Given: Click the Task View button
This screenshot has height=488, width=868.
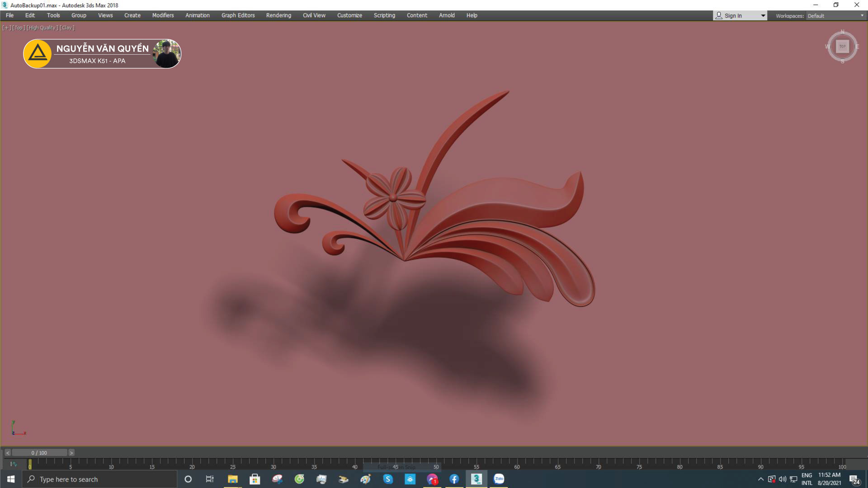Looking at the screenshot, I should pyautogui.click(x=210, y=479).
